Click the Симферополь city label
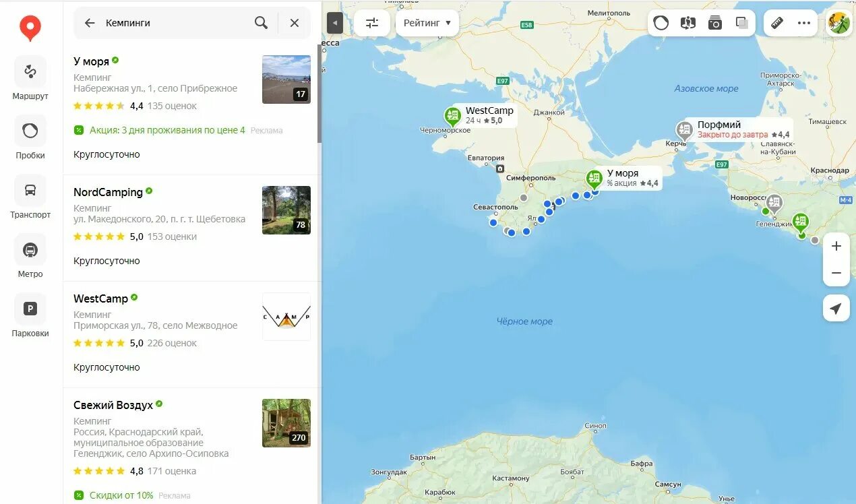 (x=530, y=178)
